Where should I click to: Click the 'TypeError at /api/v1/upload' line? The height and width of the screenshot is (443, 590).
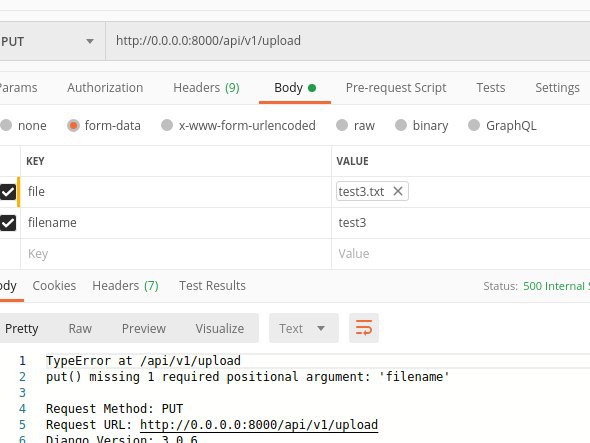[143, 361]
